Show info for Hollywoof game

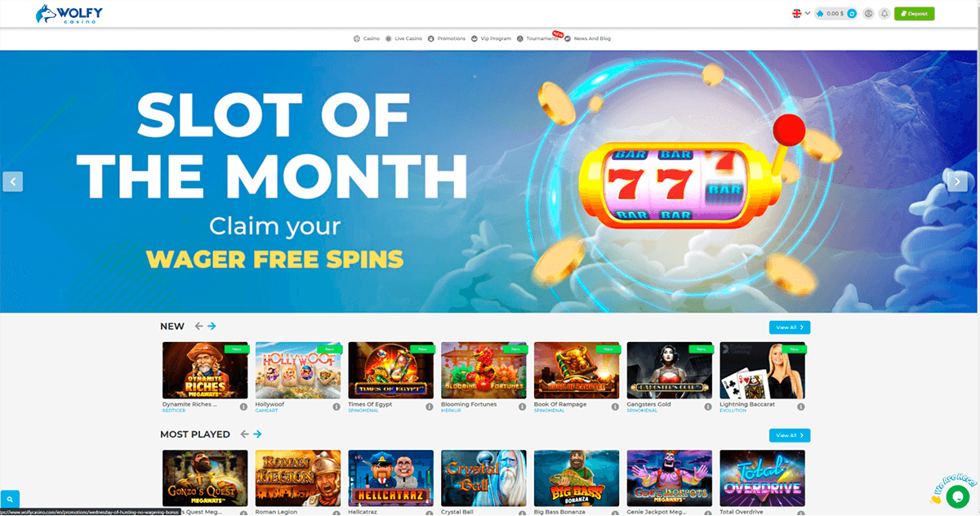pos(336,407)
